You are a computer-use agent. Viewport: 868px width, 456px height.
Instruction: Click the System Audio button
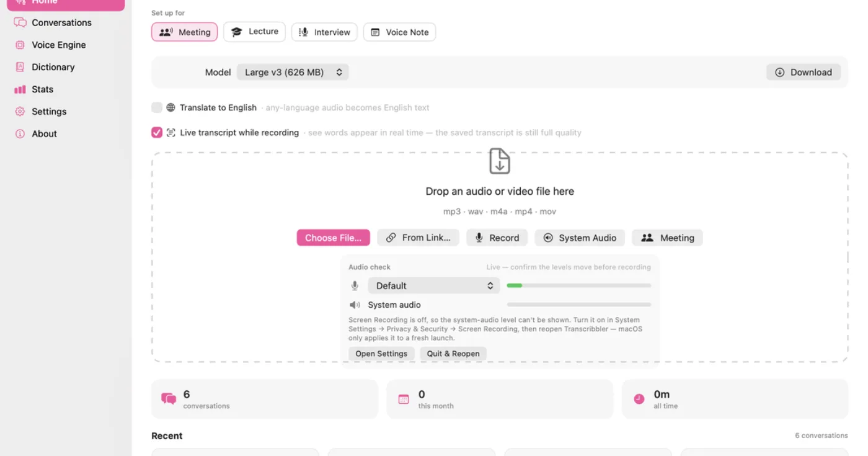[x=580, y=238]
